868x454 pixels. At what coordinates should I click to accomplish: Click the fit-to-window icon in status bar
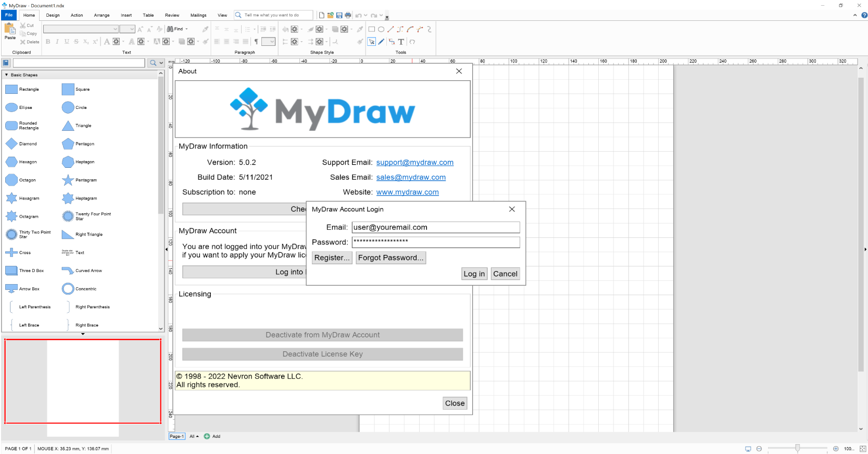pyautogui.click(x=862, y=449)
